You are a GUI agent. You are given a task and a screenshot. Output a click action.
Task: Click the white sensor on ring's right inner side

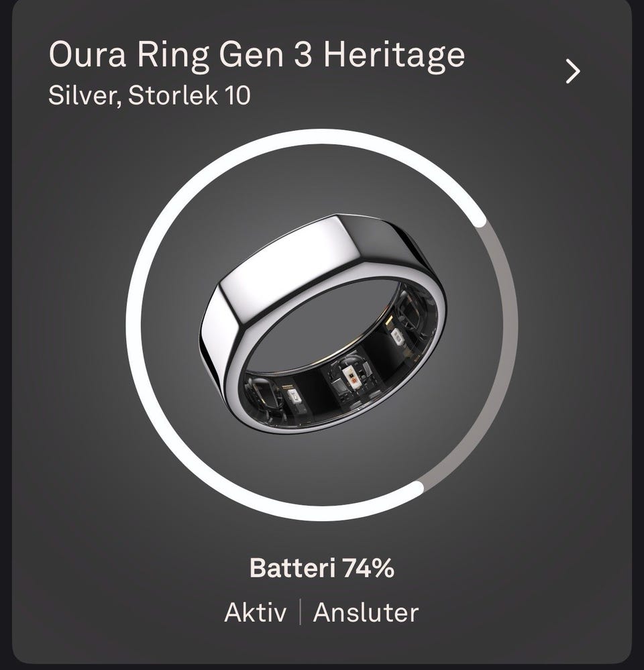[395, 337]
